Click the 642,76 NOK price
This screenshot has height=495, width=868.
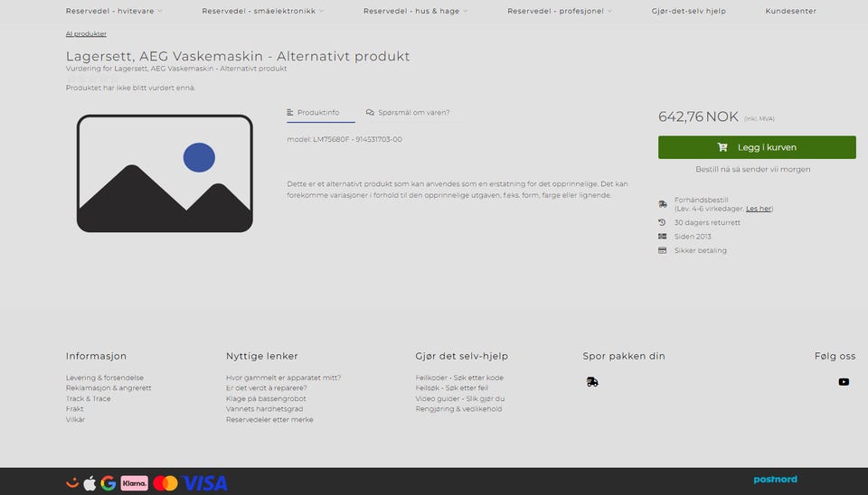pos(698,117)
